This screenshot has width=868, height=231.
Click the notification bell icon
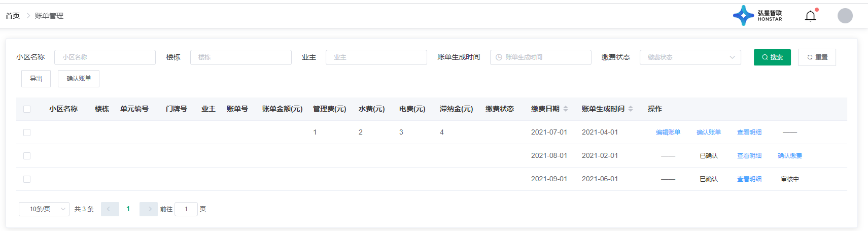click(810, 16)
